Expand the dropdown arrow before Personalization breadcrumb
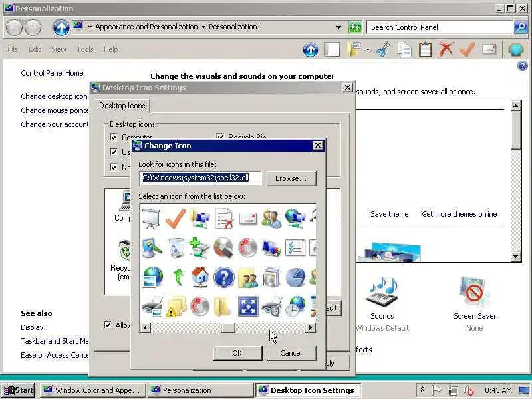The height and width of the screenshot is (399, 532). pos(203,27)
